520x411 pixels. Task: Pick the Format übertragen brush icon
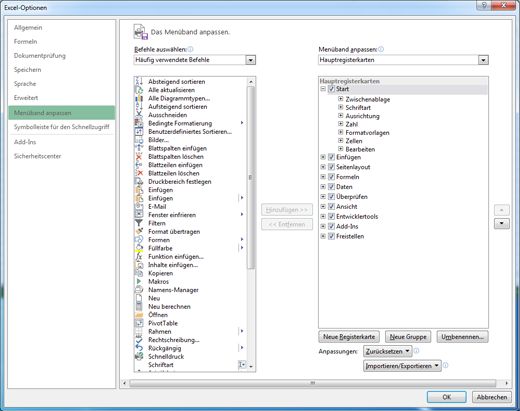139,231
